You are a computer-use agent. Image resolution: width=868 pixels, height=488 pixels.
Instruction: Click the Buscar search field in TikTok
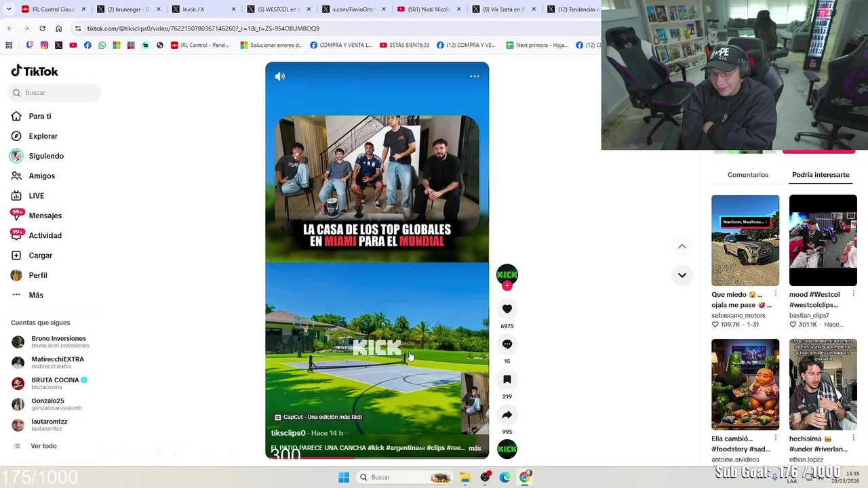pos(54,93)
